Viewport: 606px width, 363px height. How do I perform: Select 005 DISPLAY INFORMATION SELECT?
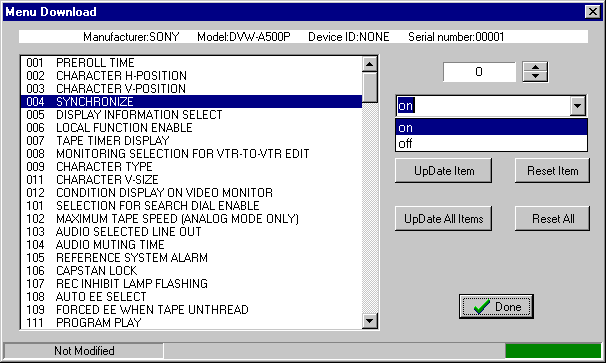pyautogui.click(x=191, y=114)
